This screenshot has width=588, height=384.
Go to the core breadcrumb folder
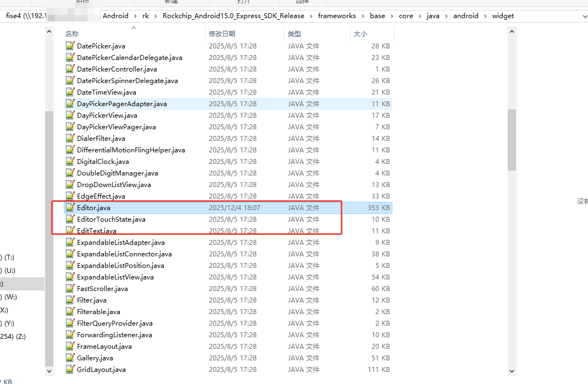point(406,16)
